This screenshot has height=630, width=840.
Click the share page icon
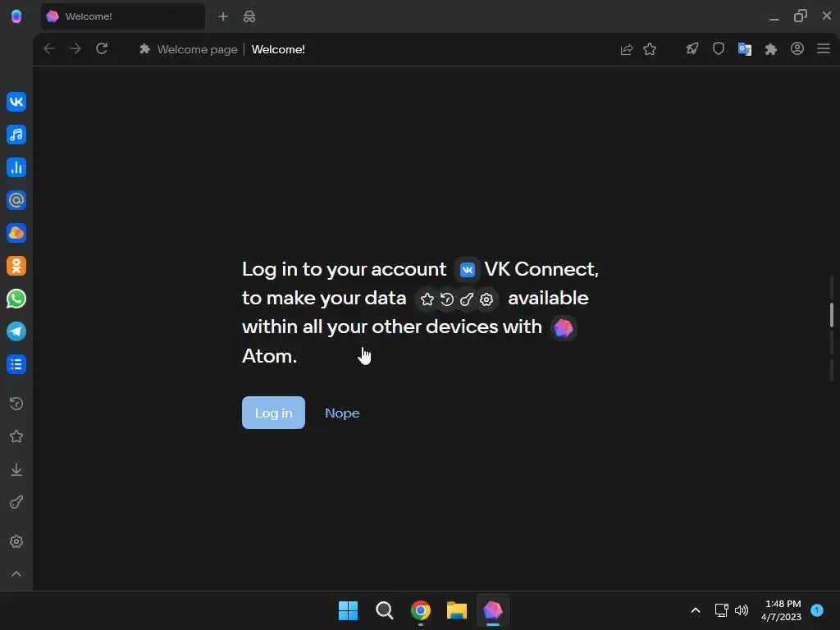(626, 49)
